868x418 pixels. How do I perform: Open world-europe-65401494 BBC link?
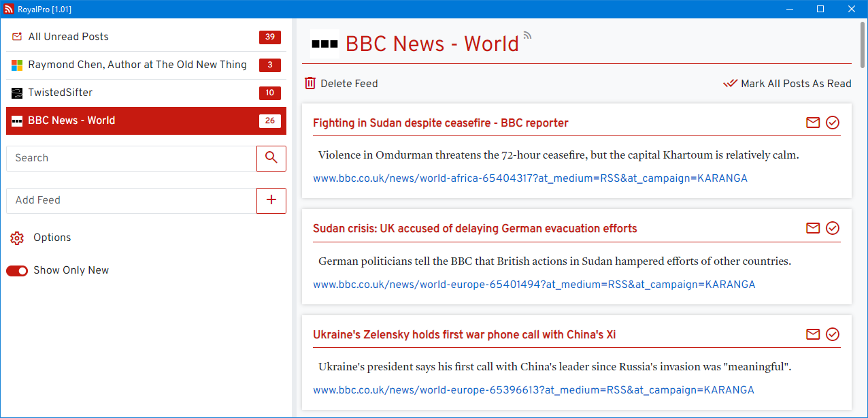click(534, 285)
